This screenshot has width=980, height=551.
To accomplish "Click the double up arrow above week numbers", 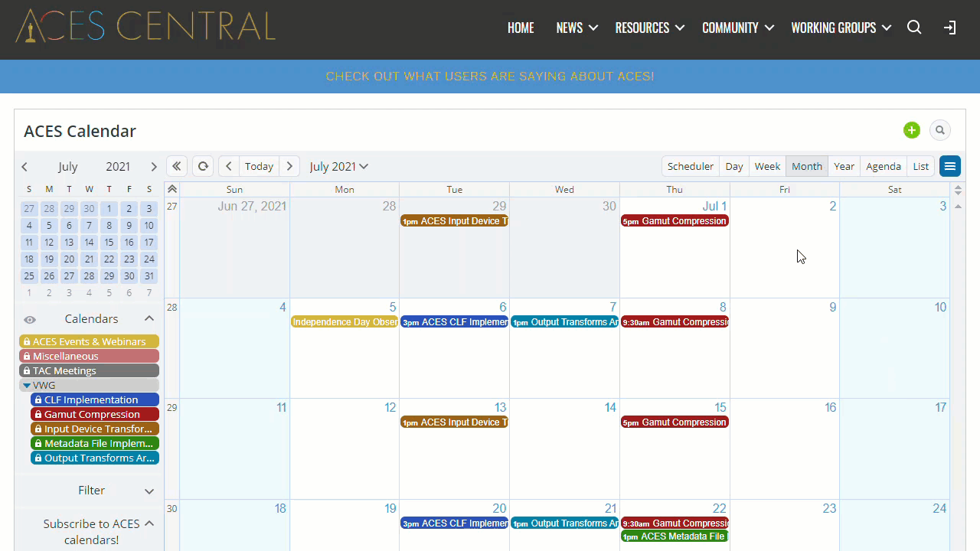I will click(172, 189).
